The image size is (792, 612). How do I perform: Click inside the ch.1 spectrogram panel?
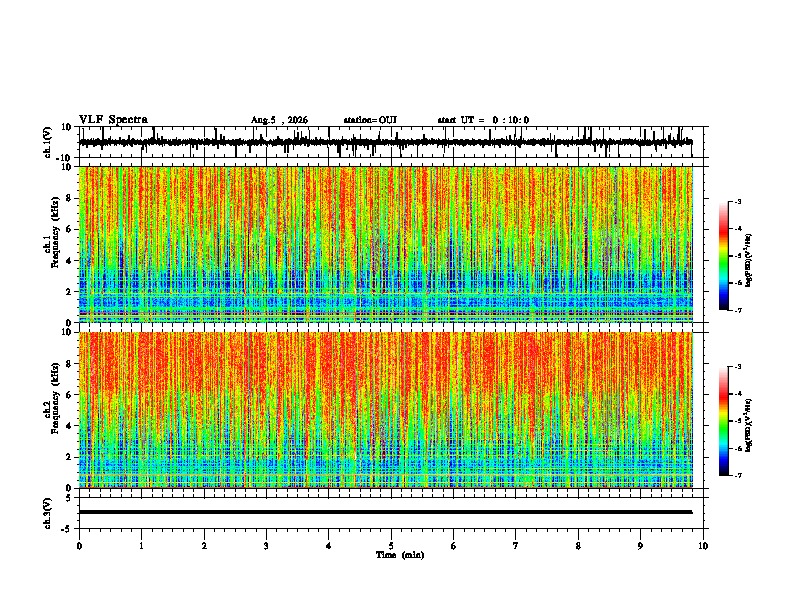point(386,244)
